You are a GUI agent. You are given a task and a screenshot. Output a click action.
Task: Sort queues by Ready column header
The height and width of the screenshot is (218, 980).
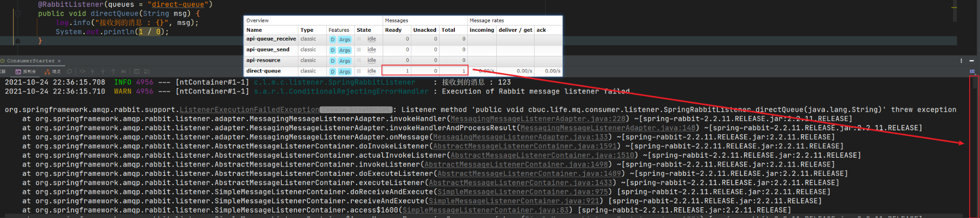393,30
